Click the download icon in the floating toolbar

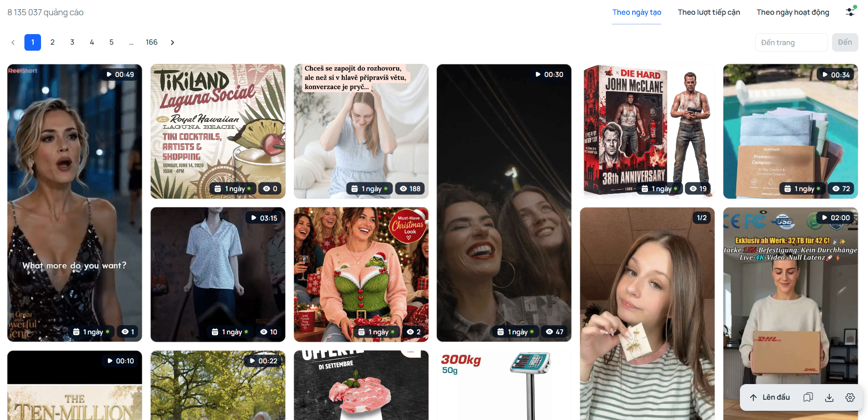point(829,397)
